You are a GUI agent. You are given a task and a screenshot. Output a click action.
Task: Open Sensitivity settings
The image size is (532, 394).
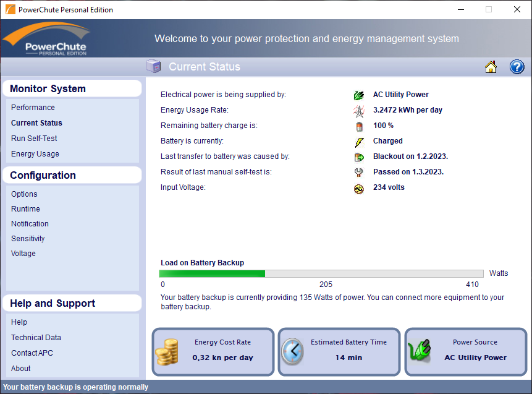[x=28, y=239]
